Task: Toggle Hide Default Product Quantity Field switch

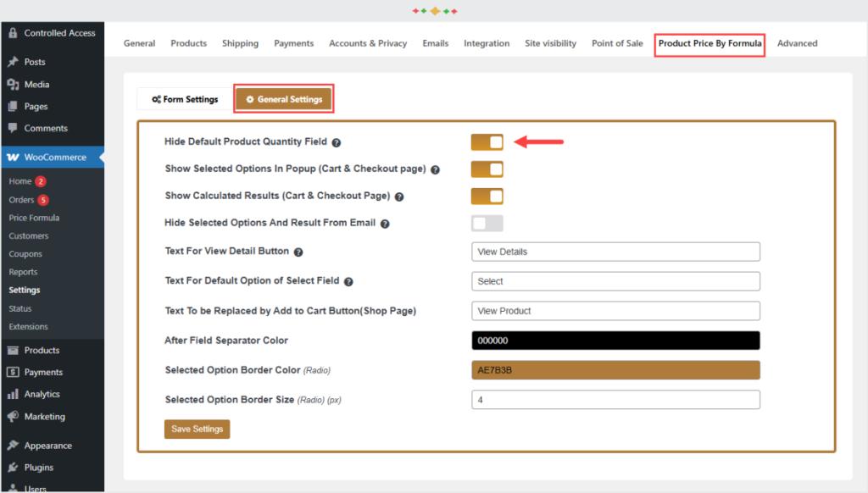Action: click(487, 142)
